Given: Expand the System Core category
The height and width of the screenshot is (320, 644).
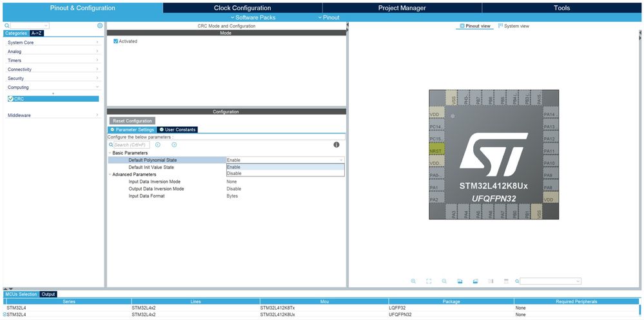Looking at the screenshot, I should (53, 42).
